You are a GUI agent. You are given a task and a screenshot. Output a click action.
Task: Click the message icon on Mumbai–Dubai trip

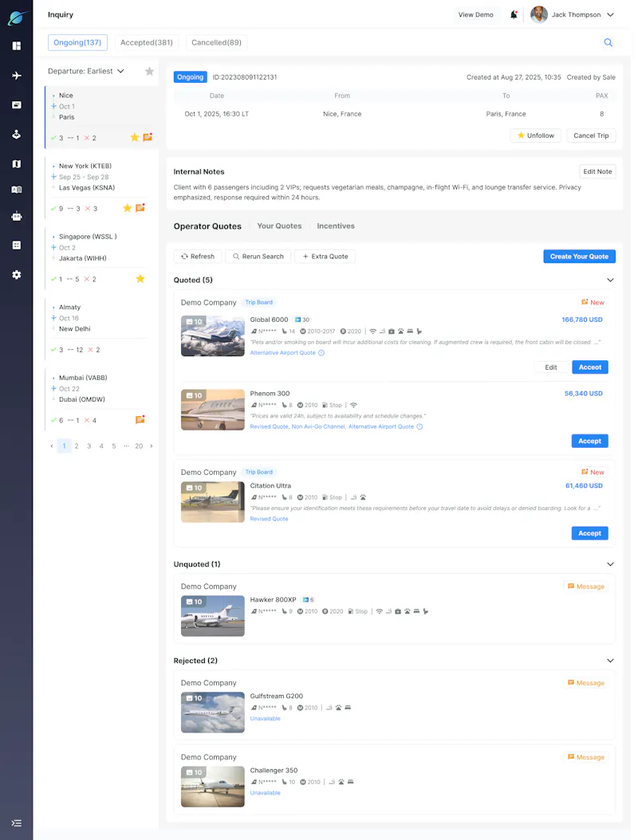click(x=140, y=420)
